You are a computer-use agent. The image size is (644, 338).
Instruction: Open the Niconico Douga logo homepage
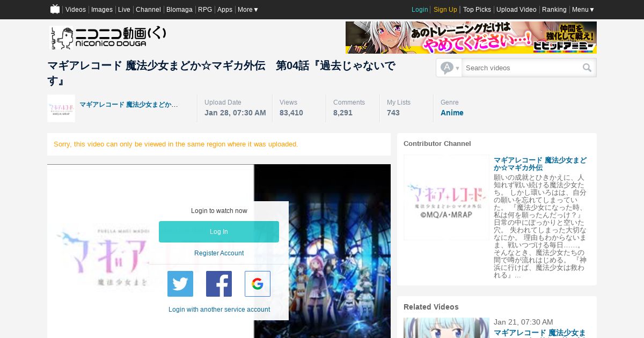[108, 38]
